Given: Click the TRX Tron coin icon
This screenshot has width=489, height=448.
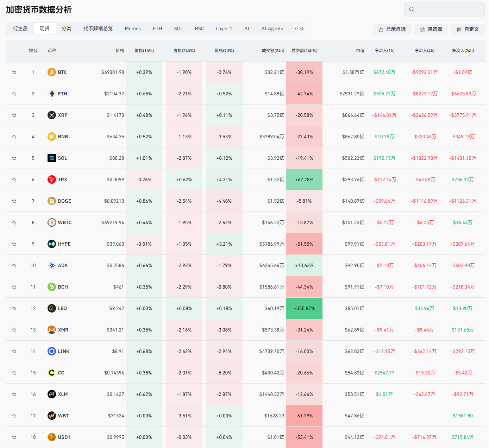Looking at the screenshot, I should coord(52,179).
